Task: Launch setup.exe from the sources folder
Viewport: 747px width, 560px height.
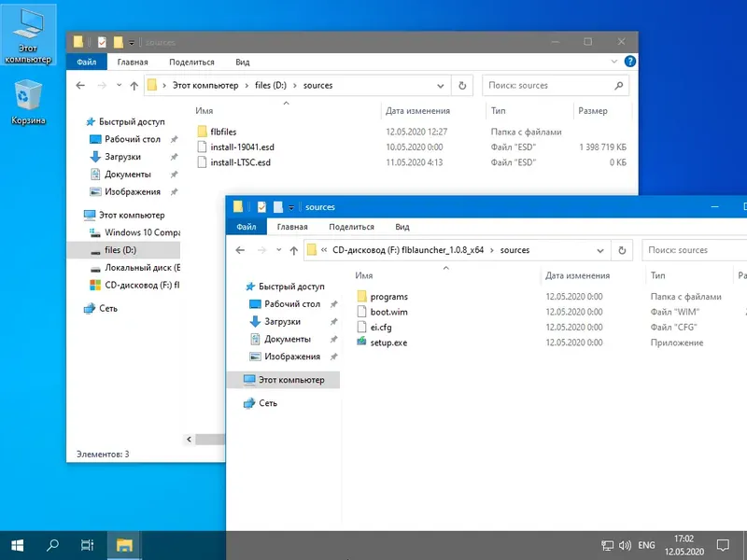Action: [391, 343]
